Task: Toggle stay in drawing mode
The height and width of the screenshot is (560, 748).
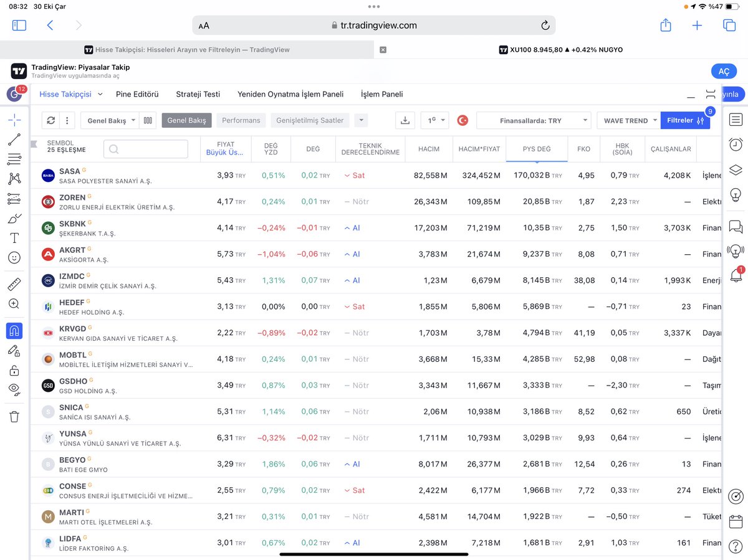Action: [x=14, y=351]
